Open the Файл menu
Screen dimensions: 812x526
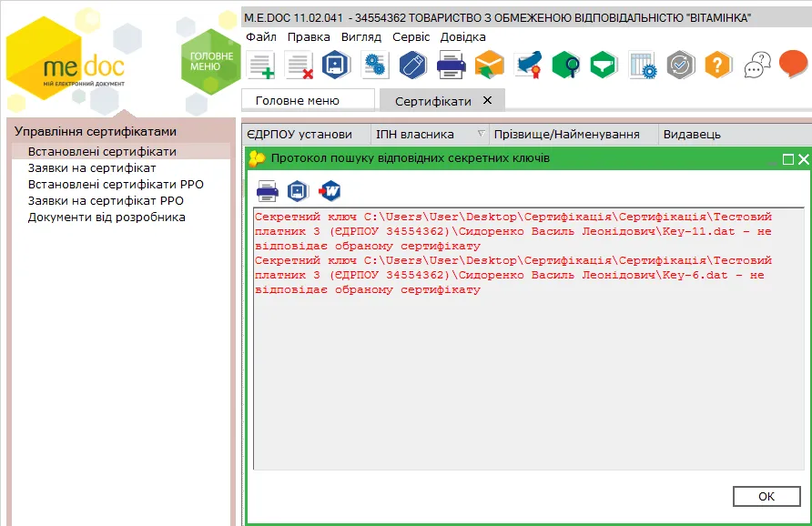coord(261,37)
